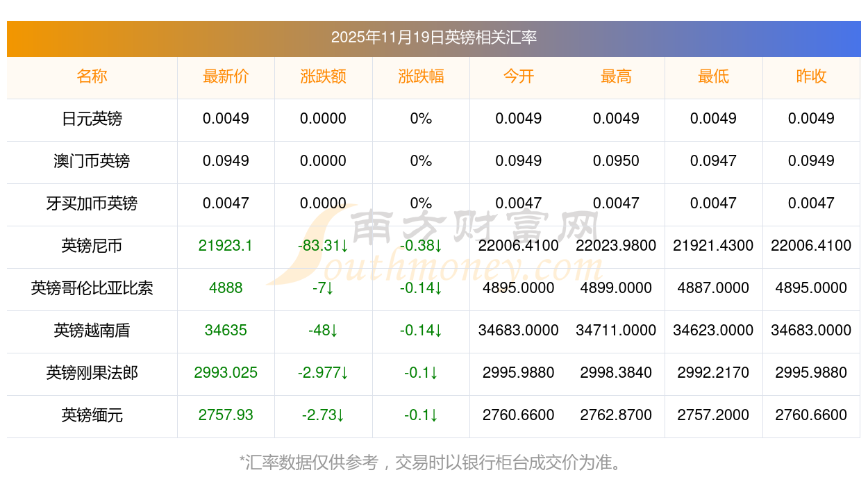Click the 涨跌幅 column header
The width and height of the screenshot is (868, 484).
click(x=421, y=76)
